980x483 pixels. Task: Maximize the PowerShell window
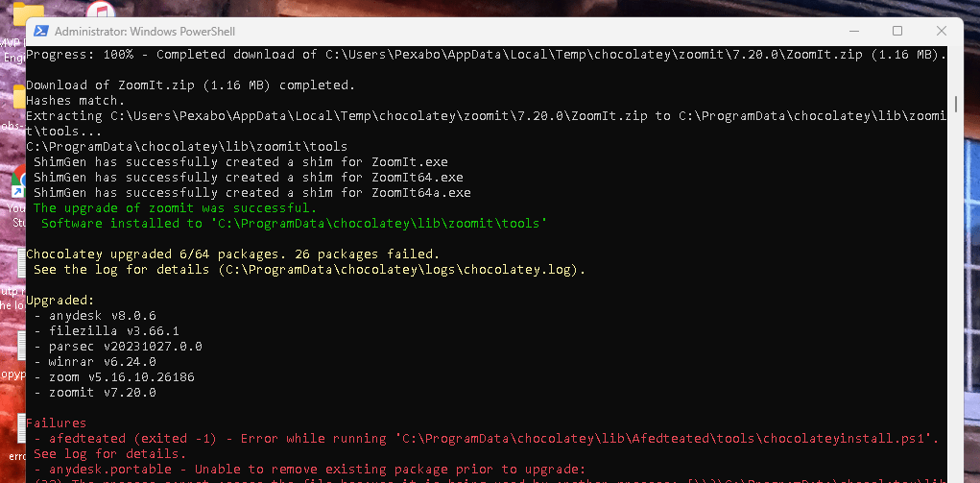pos(896,32)
